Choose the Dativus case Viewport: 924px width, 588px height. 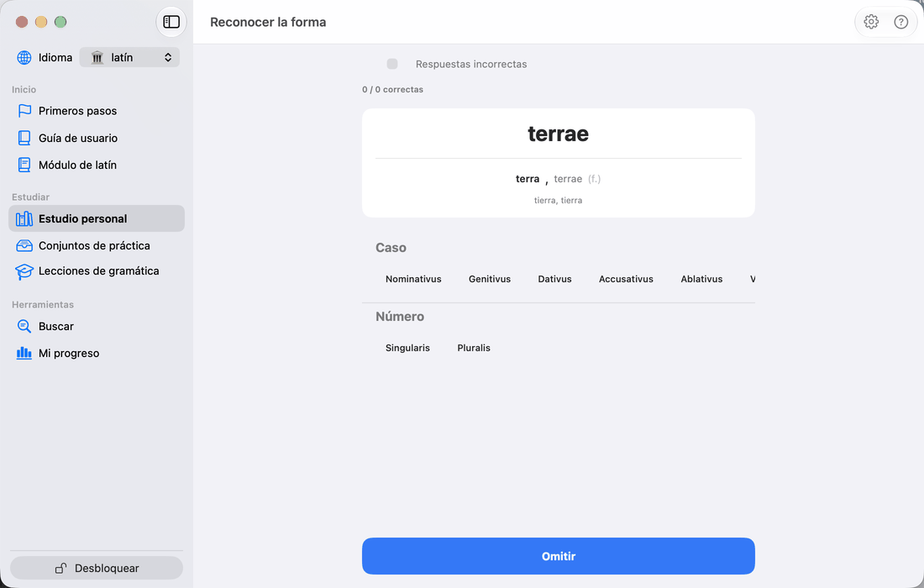click(x=554, y=279)
